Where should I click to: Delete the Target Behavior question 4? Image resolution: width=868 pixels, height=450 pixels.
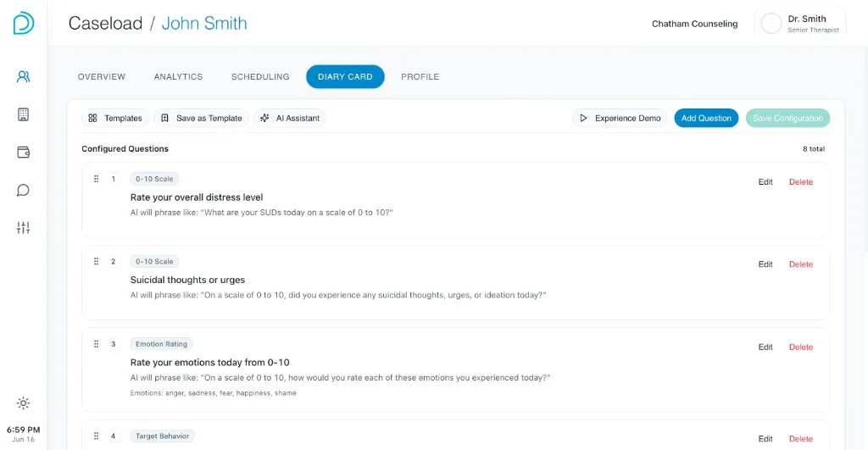pos(801,439)
